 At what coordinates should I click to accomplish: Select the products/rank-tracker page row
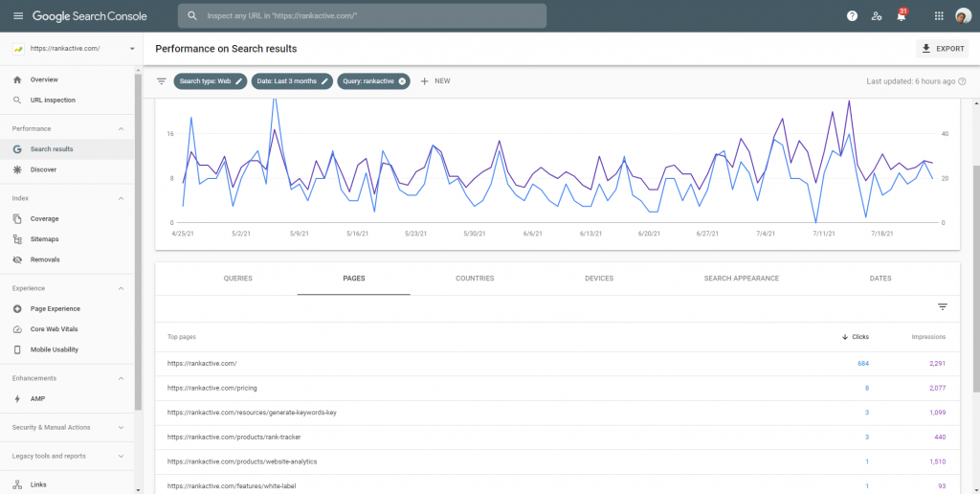pyautogui.click(x=558, y=438)
